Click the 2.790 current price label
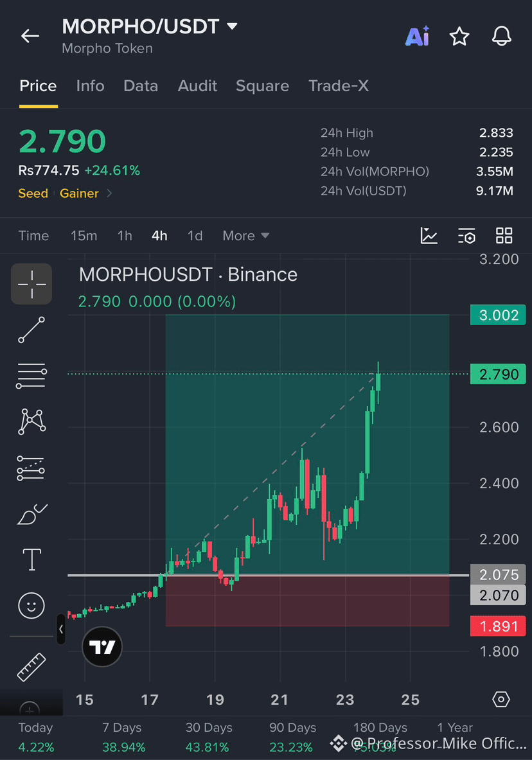This screenshot has height=760, width=532. click(x=498, y=374)
